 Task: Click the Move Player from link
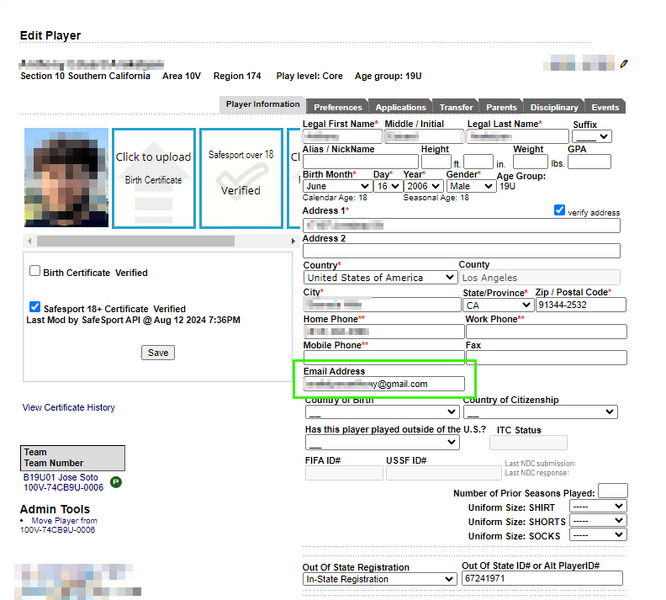point(64,521)
